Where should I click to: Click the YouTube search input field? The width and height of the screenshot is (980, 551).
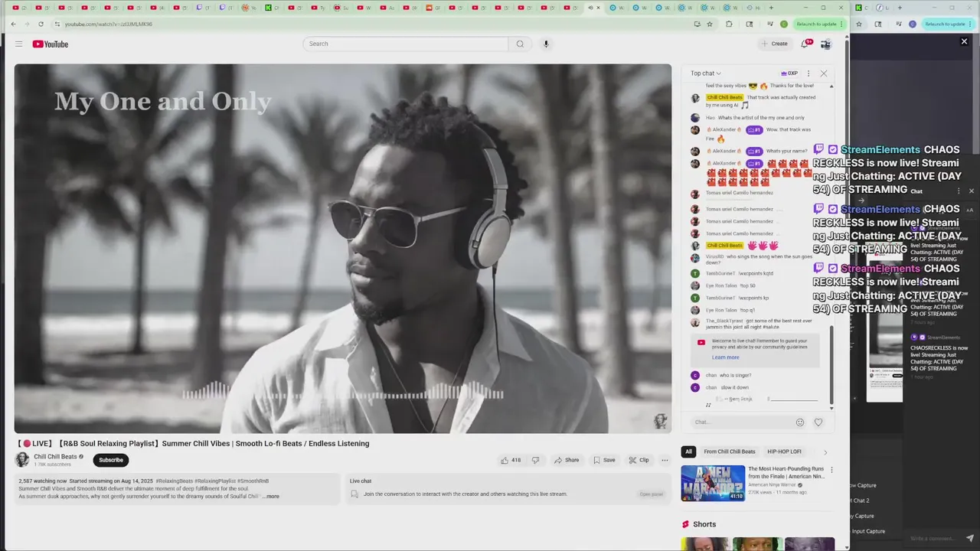pos(405,44)
